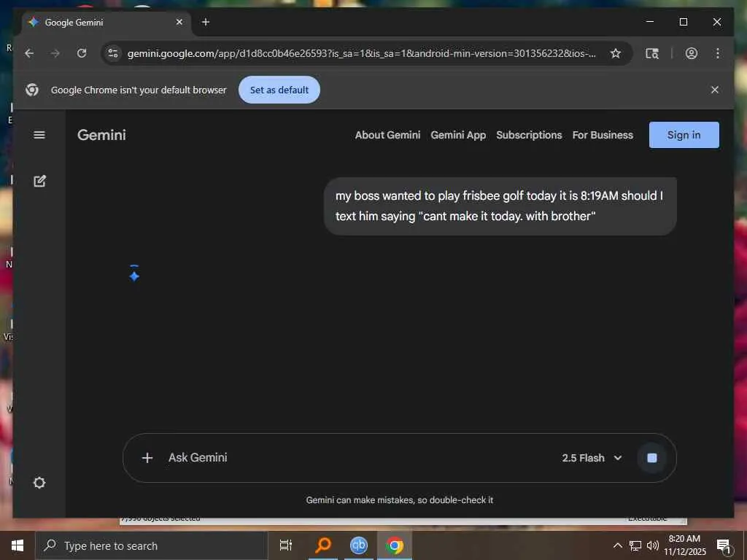Go to Subscriptions page
Image resolution: width=747 pixels, height=560 pixels.
pos(529,135)
